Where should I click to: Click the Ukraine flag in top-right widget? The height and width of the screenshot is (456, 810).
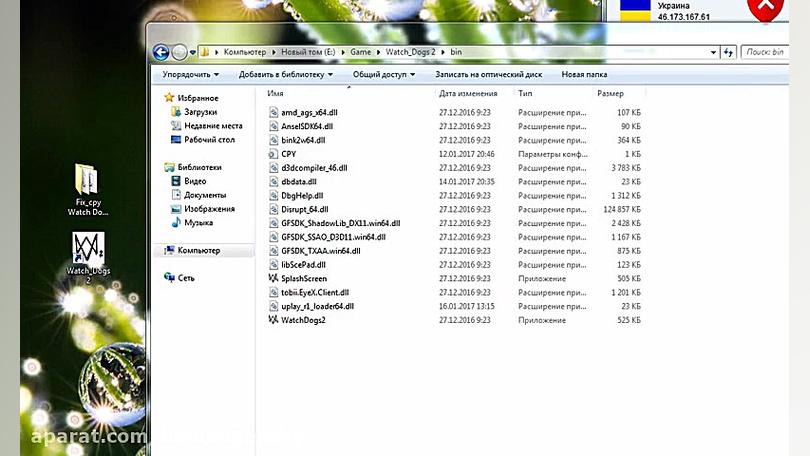click(635, 10)
